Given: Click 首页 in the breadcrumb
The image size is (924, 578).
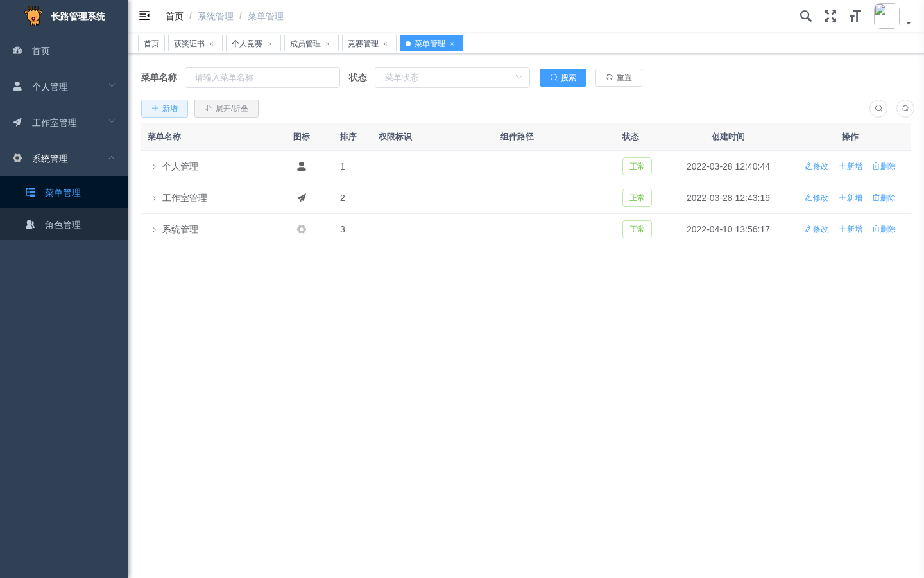Looking at the screenshot, I should click(x=175, y=16).
